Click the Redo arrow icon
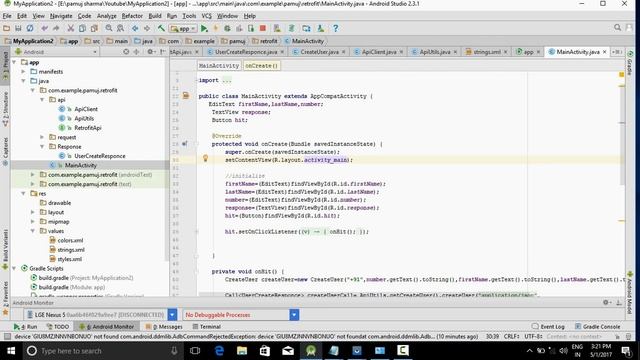640x360 pixels. [56, 28]
